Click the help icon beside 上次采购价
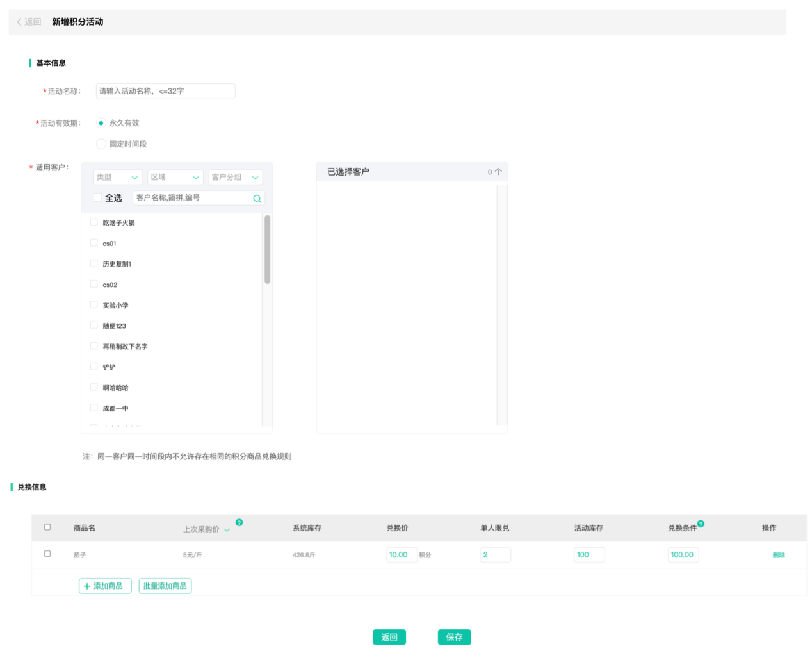Image resolution: width=812 pixels, height=669 pixels. pos(239,523)
